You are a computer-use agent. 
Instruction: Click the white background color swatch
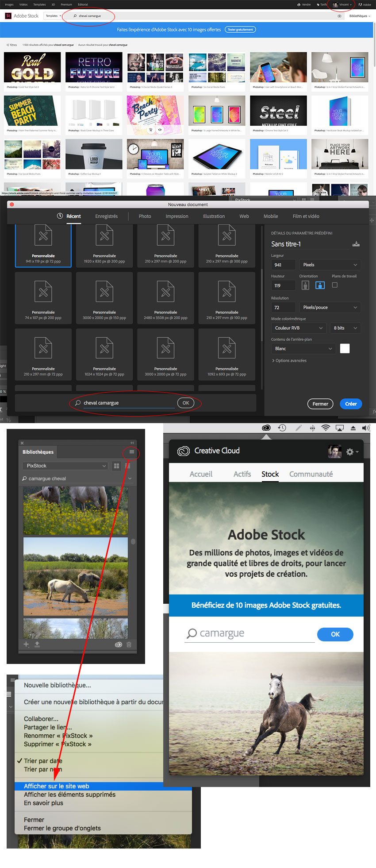[345, 349]
